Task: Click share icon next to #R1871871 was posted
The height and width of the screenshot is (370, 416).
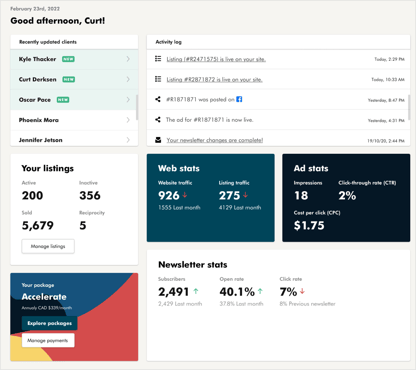Action: (158, 99)
